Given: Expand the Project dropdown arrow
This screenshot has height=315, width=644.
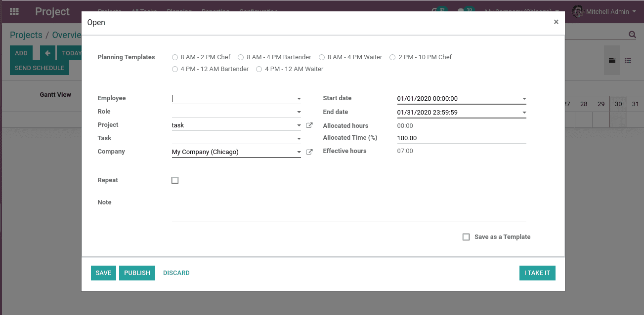Looking at the screenshot, I should (299, 125).
